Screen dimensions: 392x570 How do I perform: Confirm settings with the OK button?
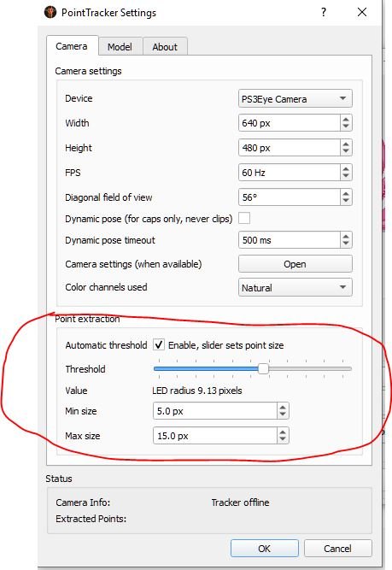click(265, 548)
